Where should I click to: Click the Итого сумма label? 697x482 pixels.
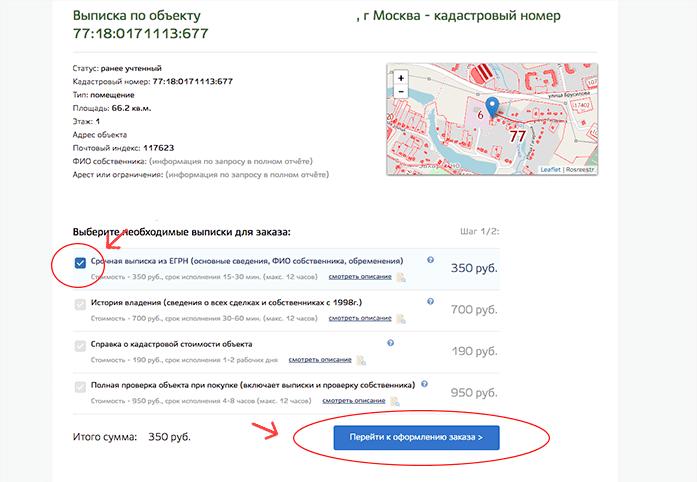(x=105, y=437)
